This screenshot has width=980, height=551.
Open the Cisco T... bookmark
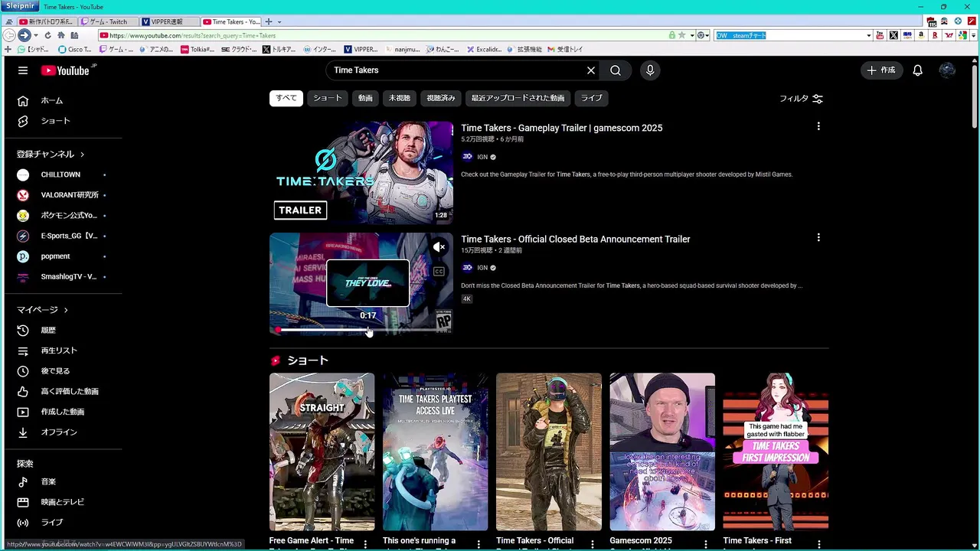[75, 49]
